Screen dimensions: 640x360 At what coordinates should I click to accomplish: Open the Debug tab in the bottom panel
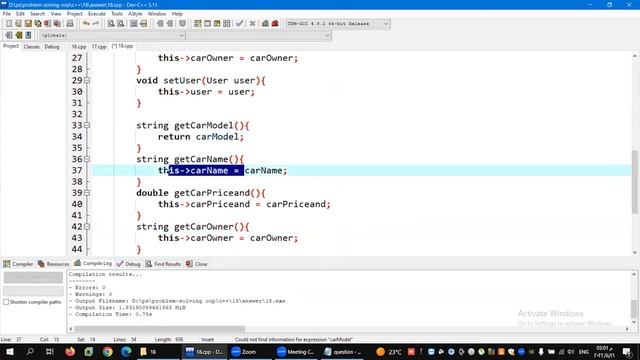pyautogui.click(x=129, y=264)
